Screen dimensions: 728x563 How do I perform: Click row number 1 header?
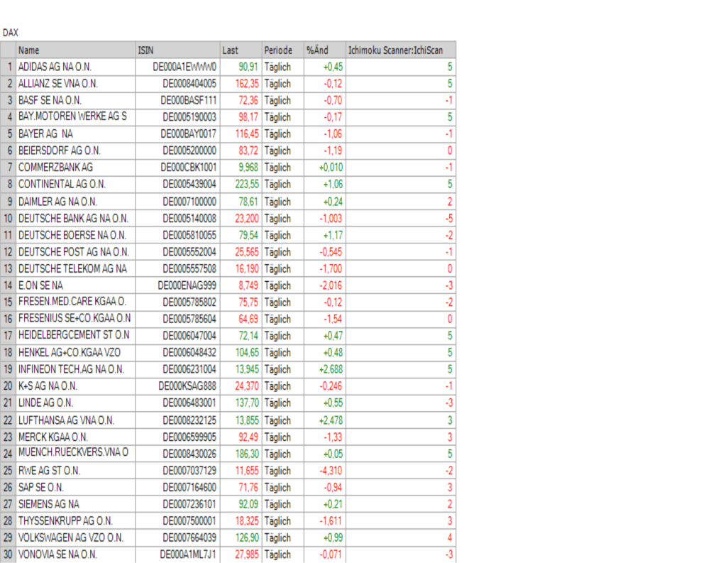coord(8,67)
